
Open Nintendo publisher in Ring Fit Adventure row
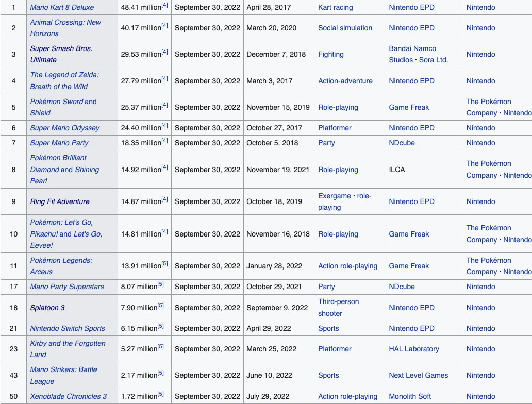[x=480, y=201]
